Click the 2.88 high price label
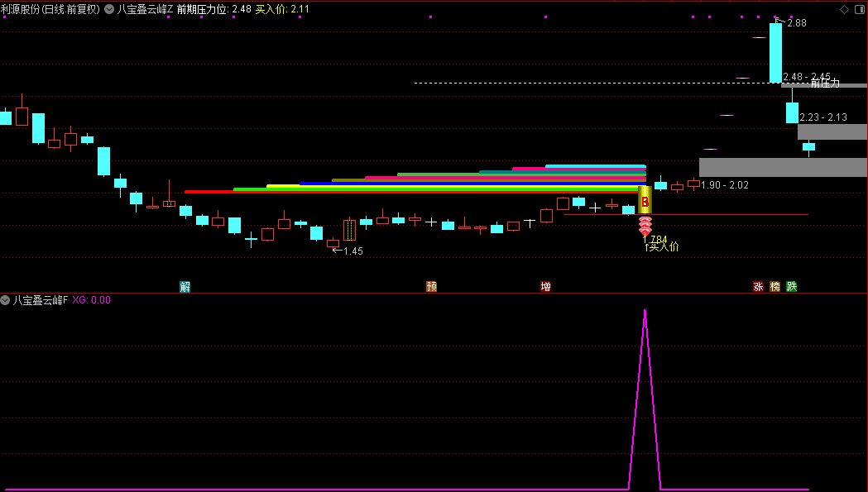The image size is (868, 492). click(x=797, y=23)
